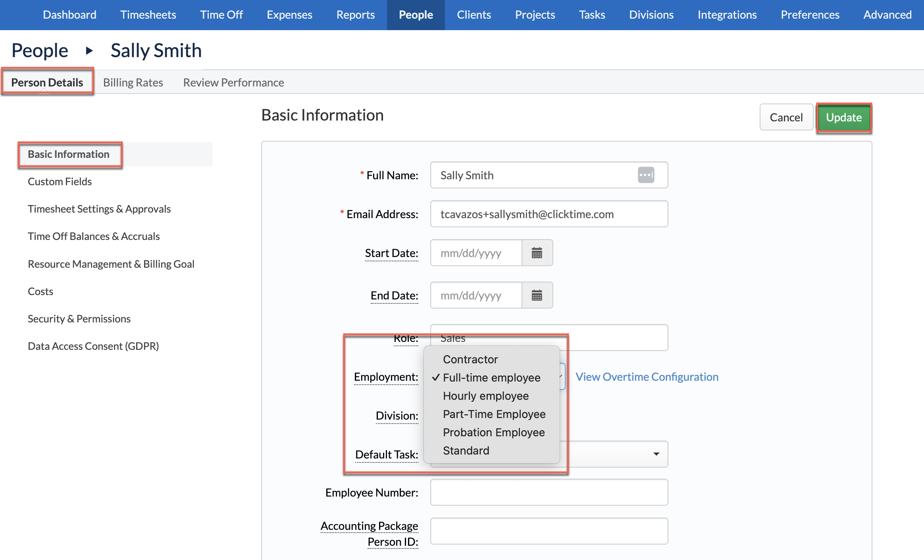Screen dimensions: 924x560
Task: Open the Clients menu
Action: pos(474,15)
